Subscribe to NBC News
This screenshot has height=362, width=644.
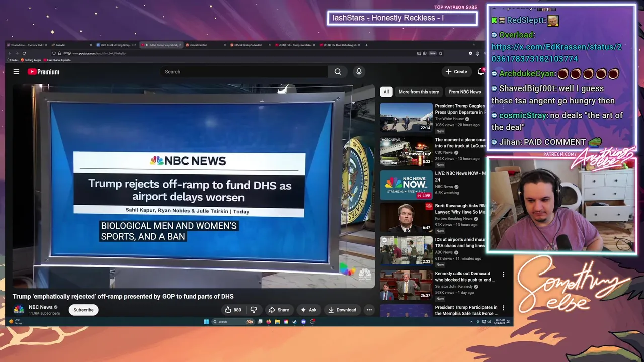click(x=84, y=310)
